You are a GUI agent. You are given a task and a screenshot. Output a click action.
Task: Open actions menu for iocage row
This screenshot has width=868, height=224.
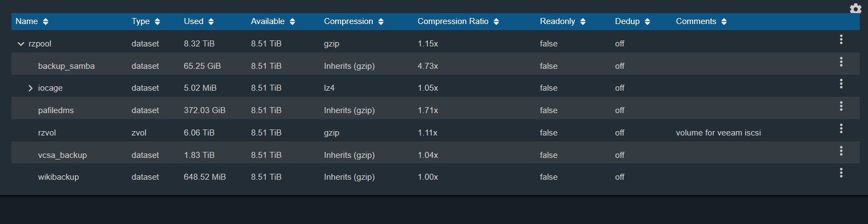click(x=841, y=84)
